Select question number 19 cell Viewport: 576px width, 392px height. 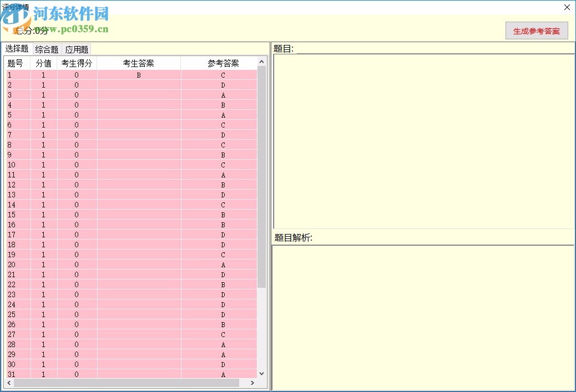coord(18,254)
